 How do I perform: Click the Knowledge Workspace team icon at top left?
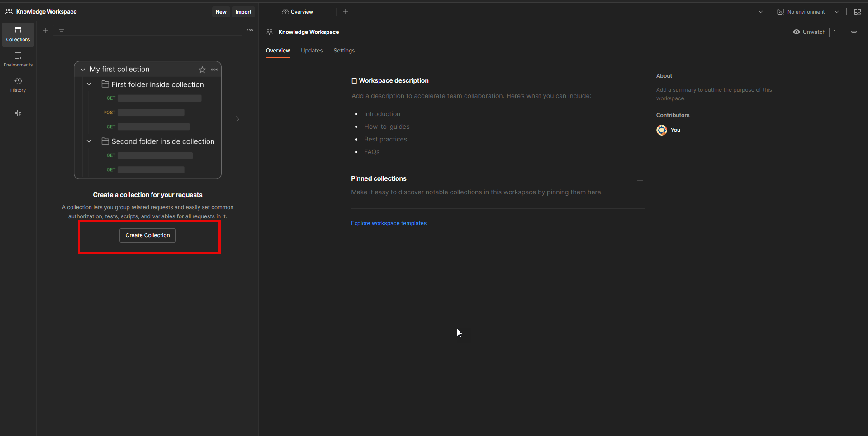[x=9, y=12]
